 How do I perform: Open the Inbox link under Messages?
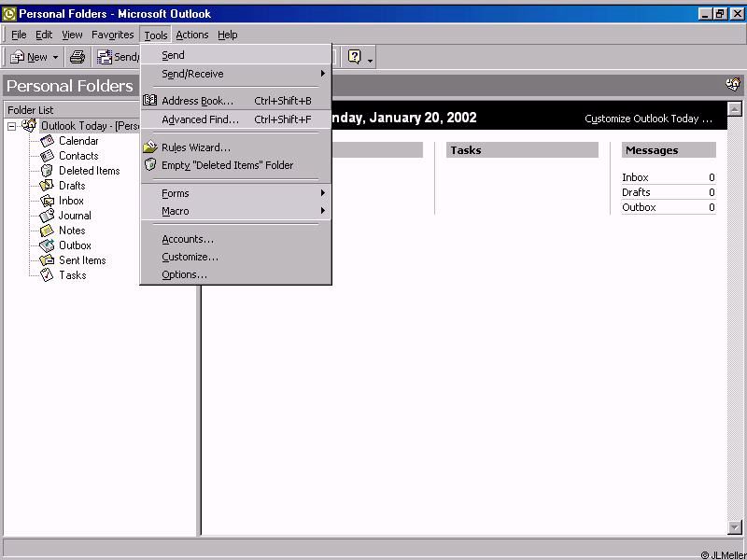click(635, 177)
